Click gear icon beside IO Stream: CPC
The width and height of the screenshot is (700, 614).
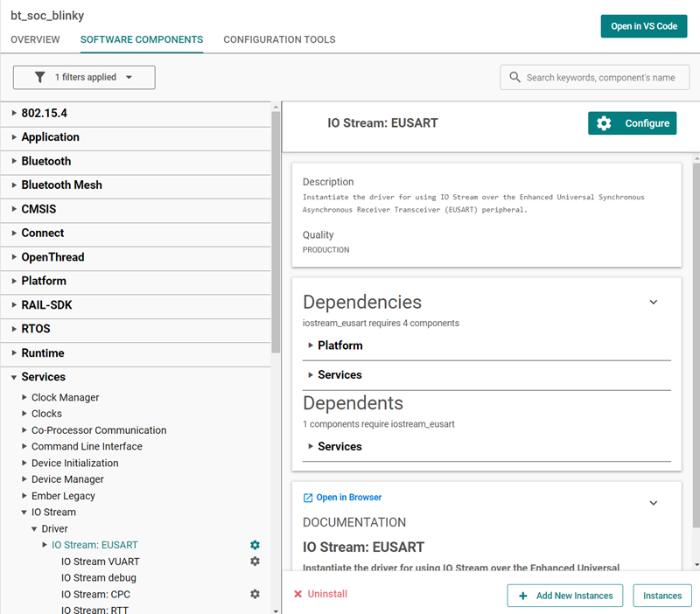(255, 594)
